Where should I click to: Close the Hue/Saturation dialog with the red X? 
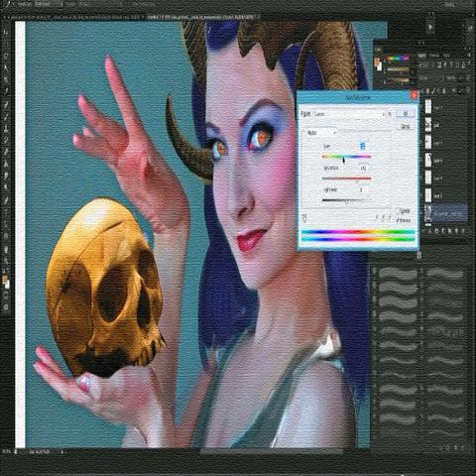pos(415,96)
